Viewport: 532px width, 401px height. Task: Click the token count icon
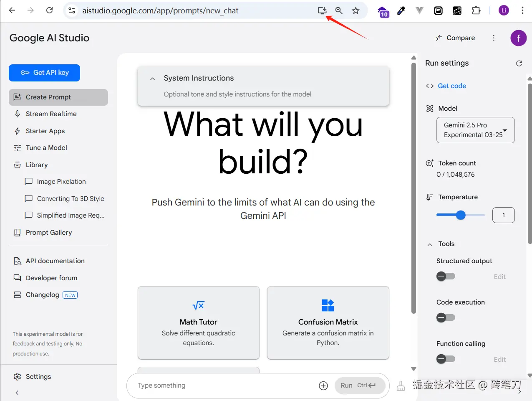tap(429, 163)
